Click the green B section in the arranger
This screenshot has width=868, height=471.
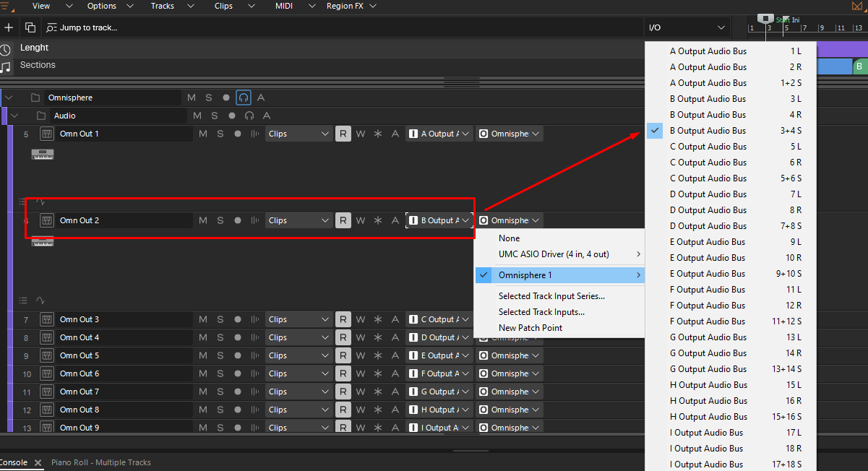(x=859, y=66)
